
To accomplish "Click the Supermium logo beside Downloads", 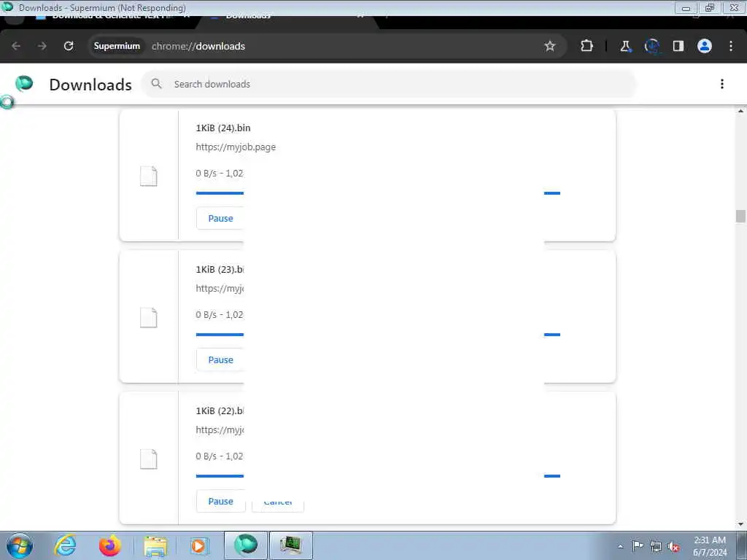I will pos(24,84).
